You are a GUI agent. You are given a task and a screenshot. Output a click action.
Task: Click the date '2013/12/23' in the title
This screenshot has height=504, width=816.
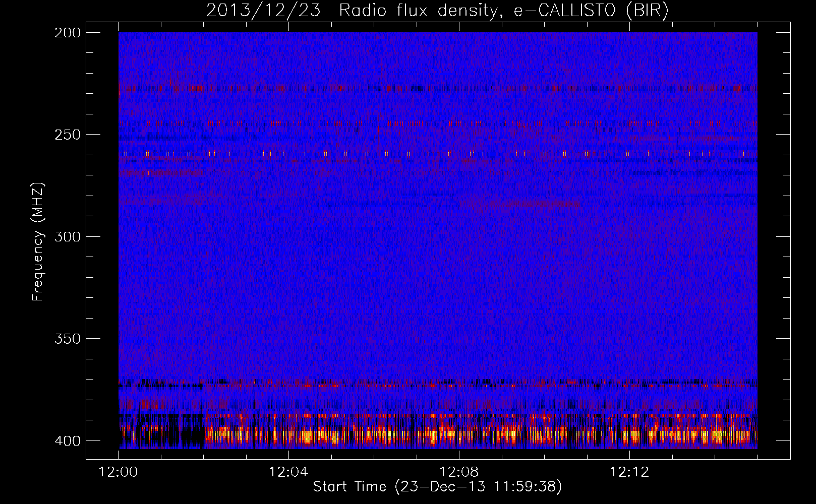[x=263, y=10]
